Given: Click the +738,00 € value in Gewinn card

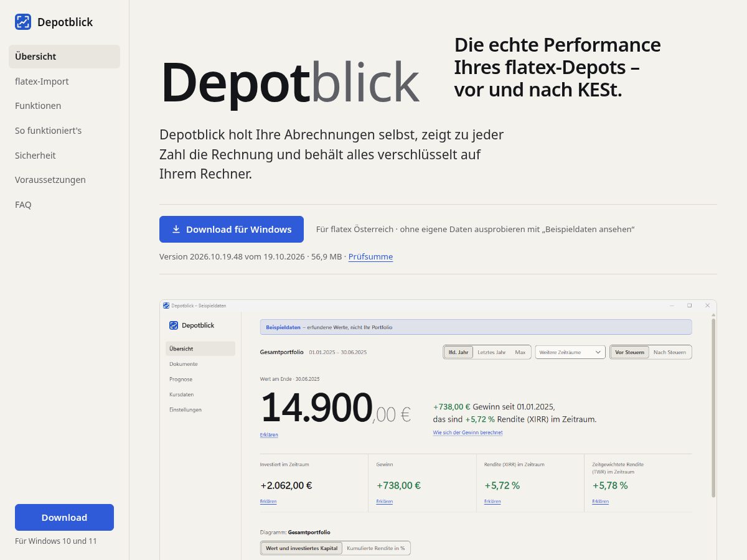Looking at the screenshot, I should click(x=398, y=485).
